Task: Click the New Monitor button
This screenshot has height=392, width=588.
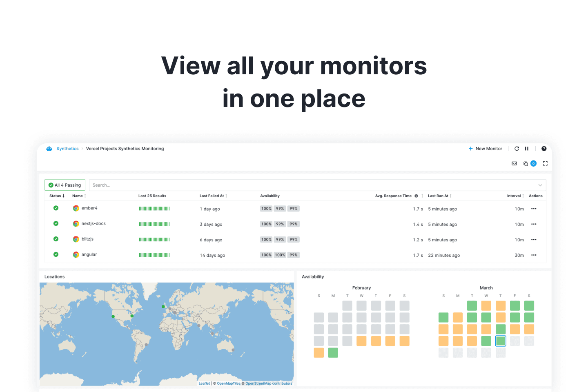Action: point(485,149)
